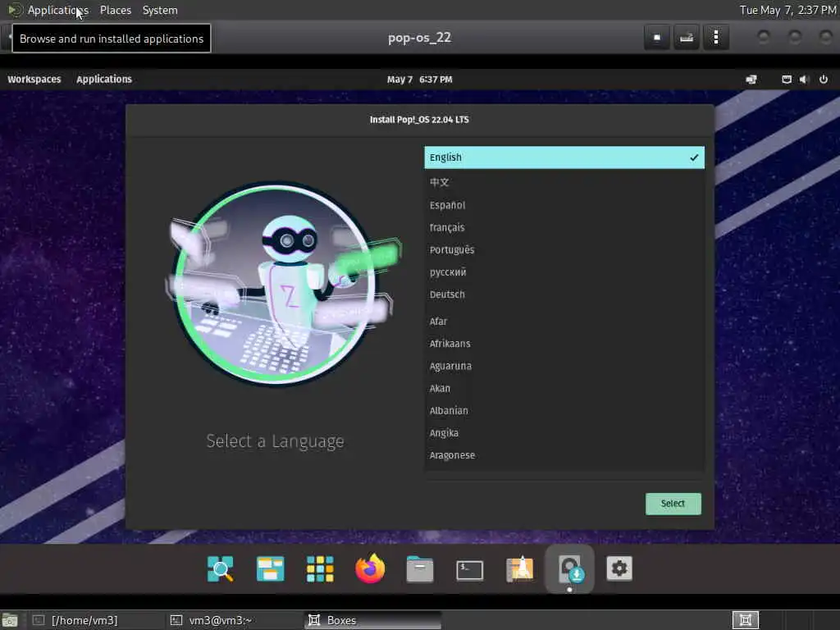
Task: Launch the Terminal from the dock
Action: pyautogui.click(x=469, y=570)
